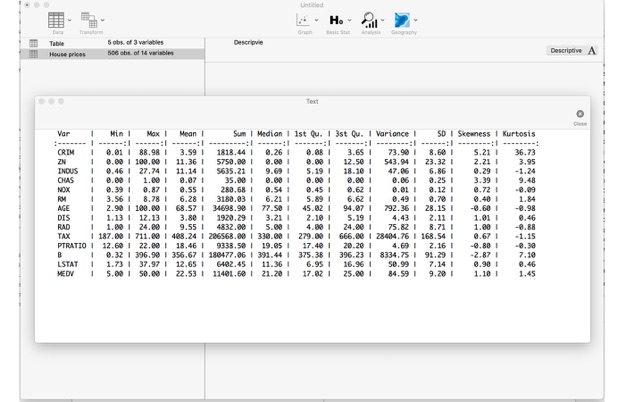This screenshot has width=643, height=402.
Task: Click the RM row label
Action: coord(62,199)
